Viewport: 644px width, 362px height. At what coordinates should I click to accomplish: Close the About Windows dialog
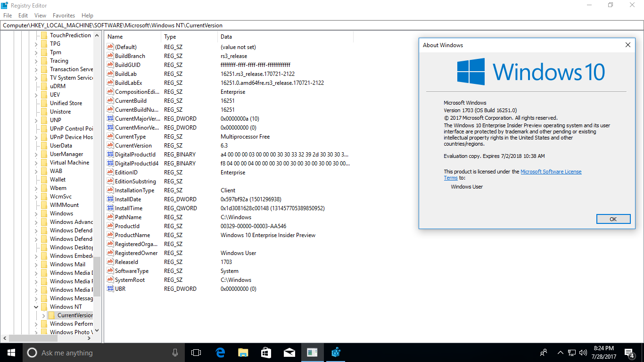[627, 45]
